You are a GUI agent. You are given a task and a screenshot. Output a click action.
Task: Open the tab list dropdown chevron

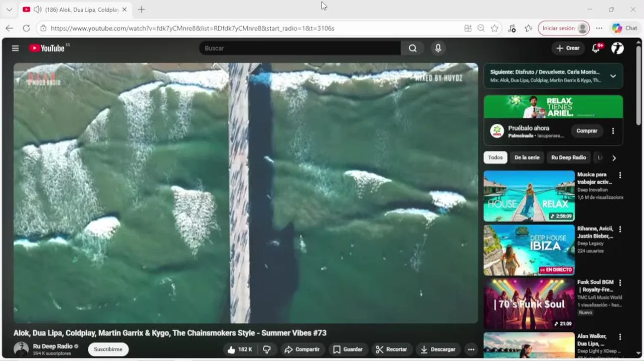9,10
